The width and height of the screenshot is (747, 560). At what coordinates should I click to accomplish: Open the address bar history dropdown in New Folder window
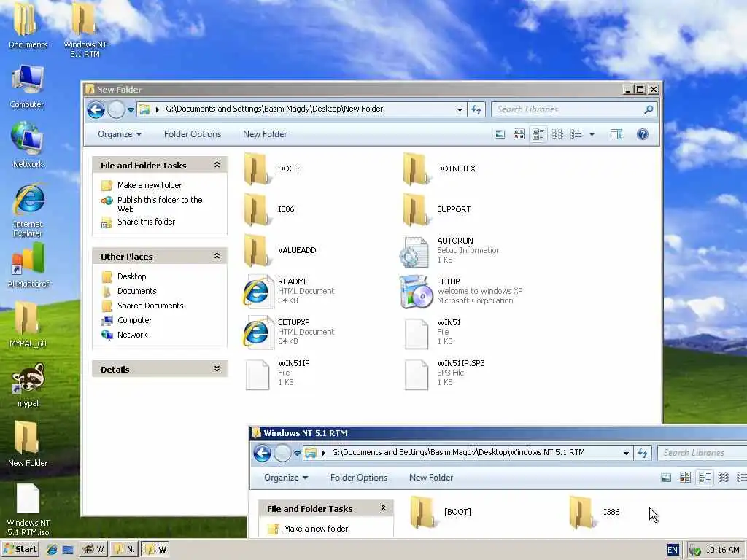(460, 109)
